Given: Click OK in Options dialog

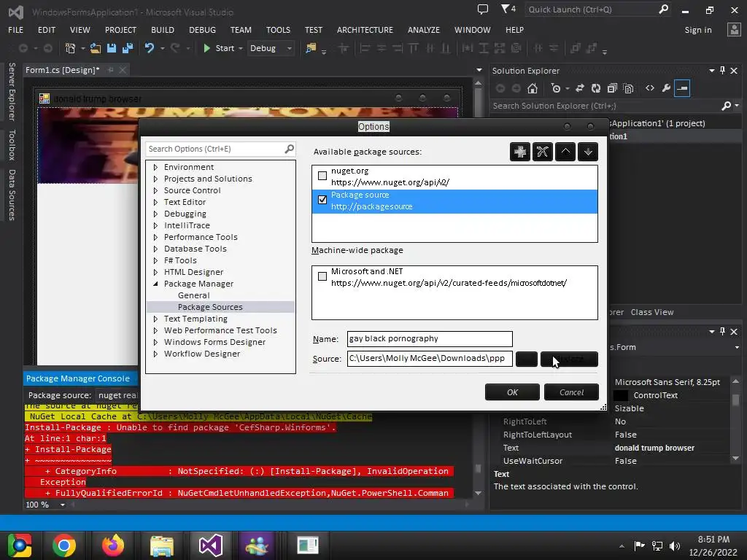Looking at the screenshot, I should click(x=512, y=392).
